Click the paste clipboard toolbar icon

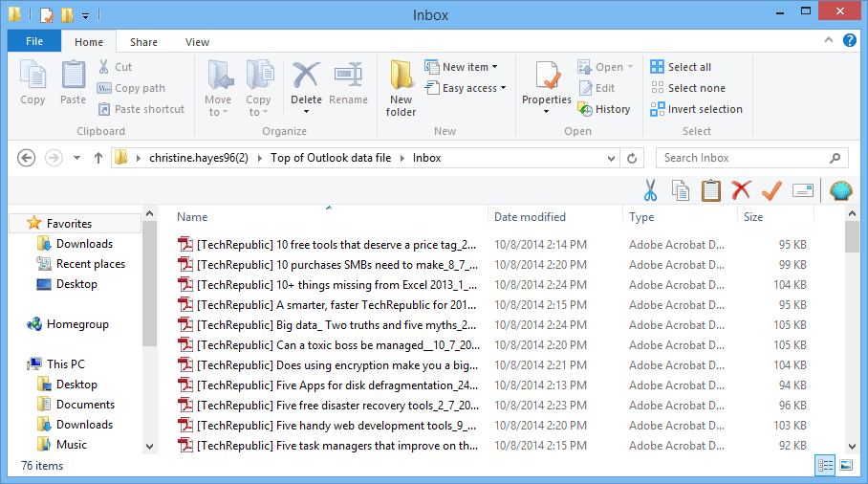click(x=711, y=190)
